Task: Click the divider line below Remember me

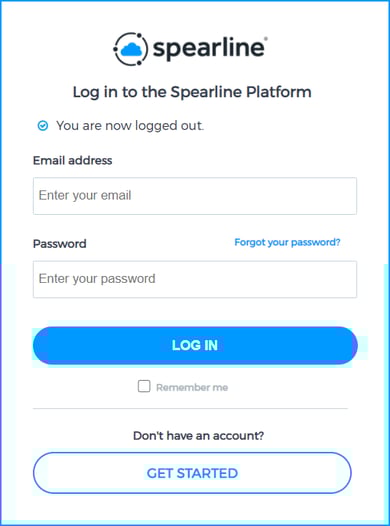Action: coord(190,409)
